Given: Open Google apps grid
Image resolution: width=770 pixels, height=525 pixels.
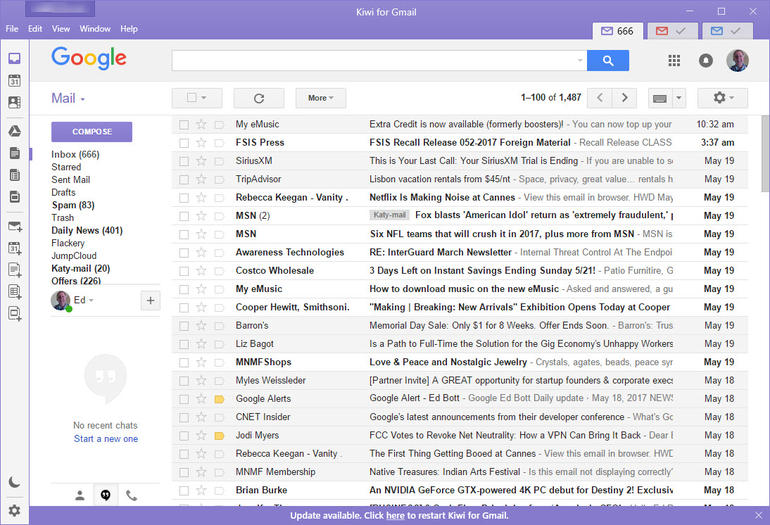Looking at the screenshot, I should 674,60.
